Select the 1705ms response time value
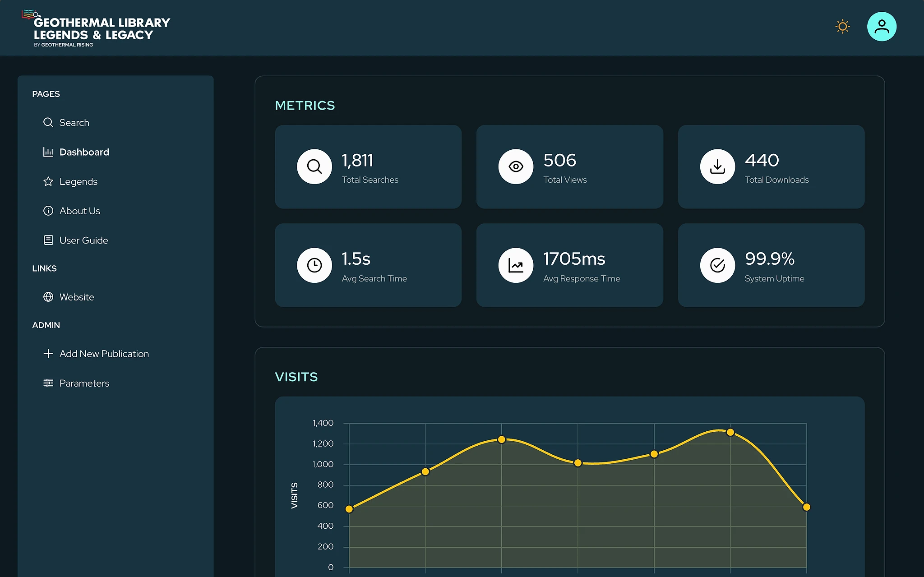This screenshot has height=577, width=924. 574,259
